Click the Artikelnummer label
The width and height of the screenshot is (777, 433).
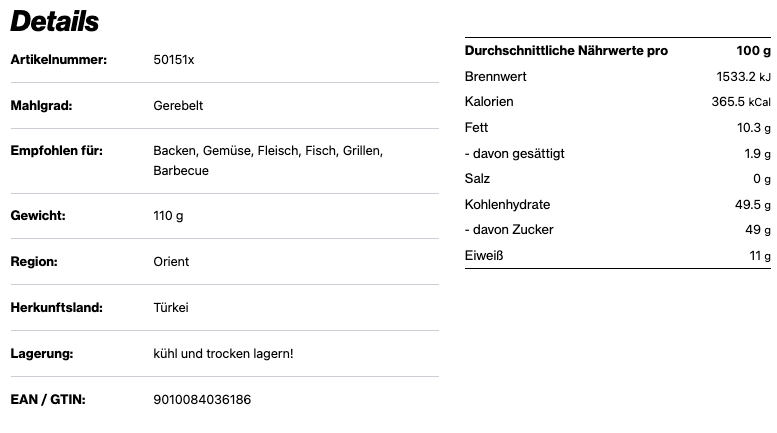(59, 60)
